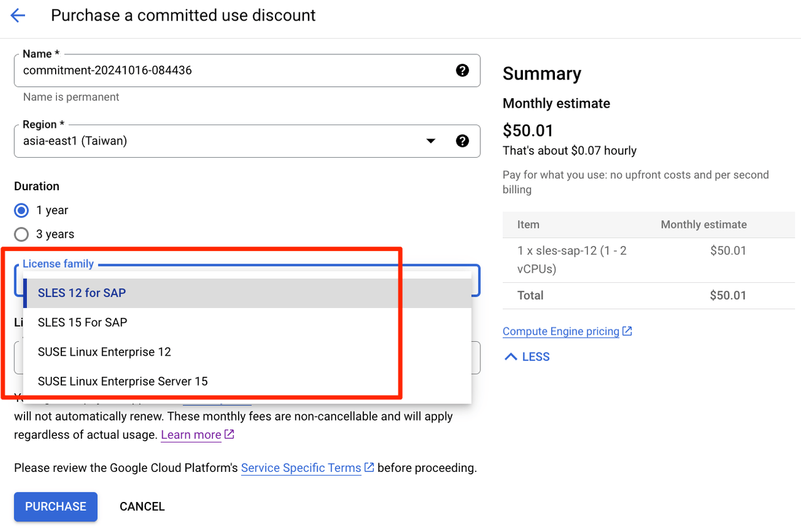Open the Service Specific Terms link
The width and height of the screenshot is (801, 532).
(x=301, y=468)
